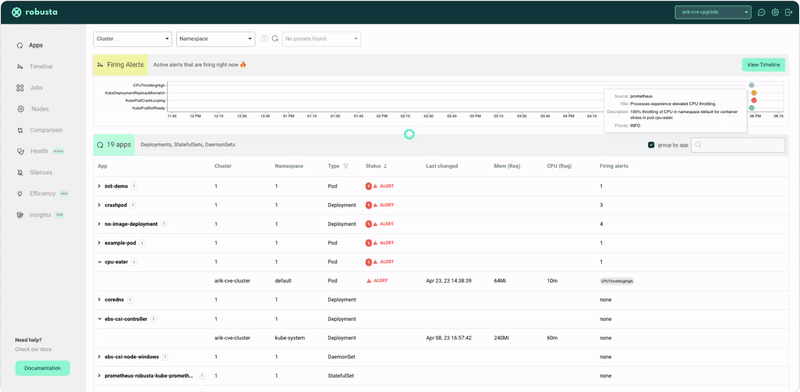Collapse the cpu-eater row

99,262
